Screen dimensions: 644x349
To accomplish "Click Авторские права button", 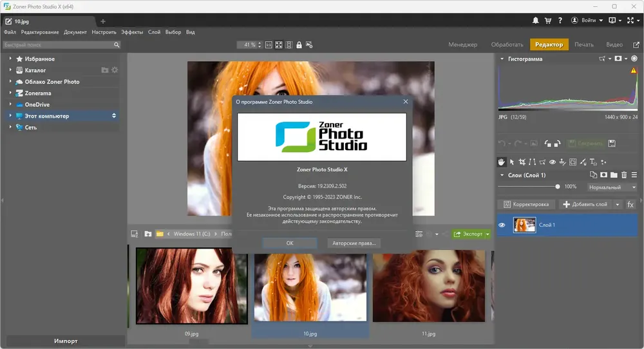I will [x=354, y=243].
